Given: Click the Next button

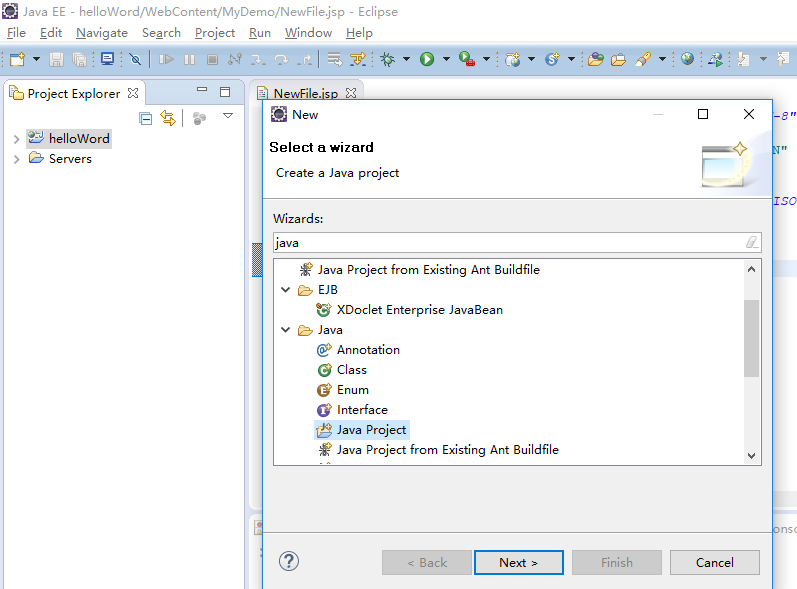Looking at the screenshot, I should click(518, 563).
